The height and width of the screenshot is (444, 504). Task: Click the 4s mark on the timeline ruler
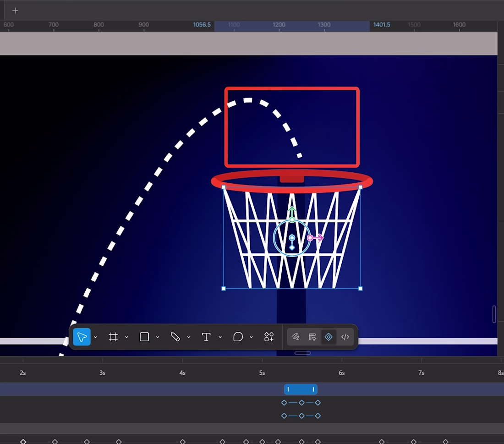click(x=182, y=373)
